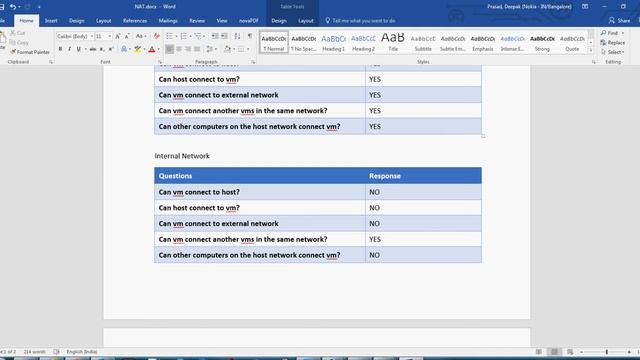Open Text Effects icon in Font group
The height and width of the screenshot is (360, 640).
point(124,49)
